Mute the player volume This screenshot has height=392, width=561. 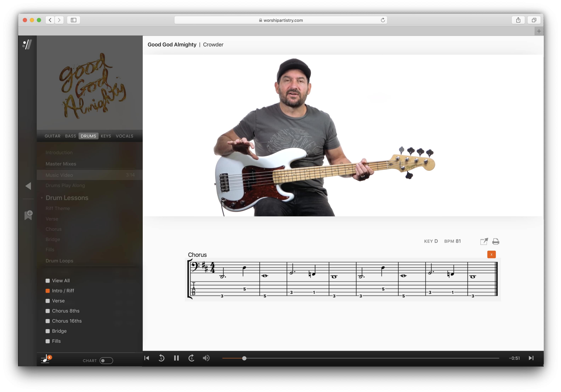[x=206, y=358]
